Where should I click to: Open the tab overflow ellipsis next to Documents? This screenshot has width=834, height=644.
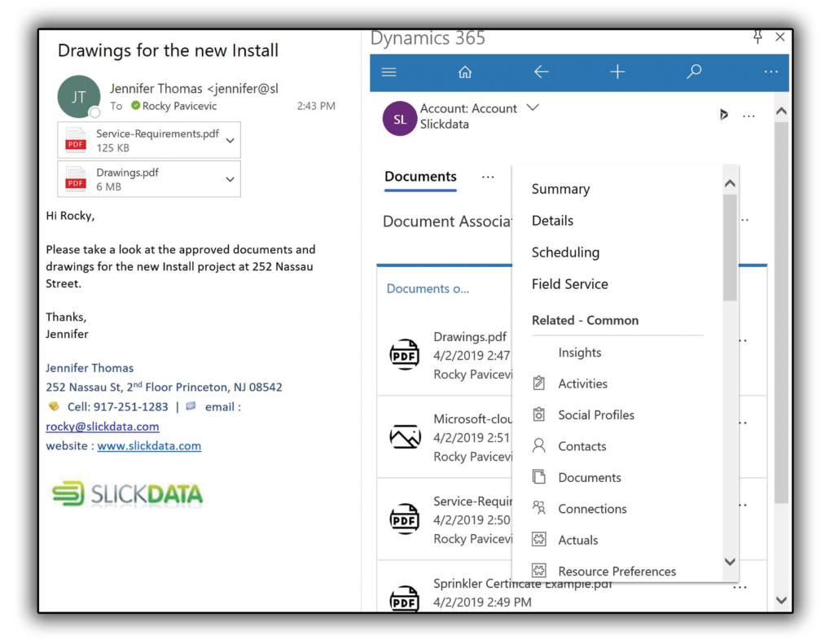(488, 177)
